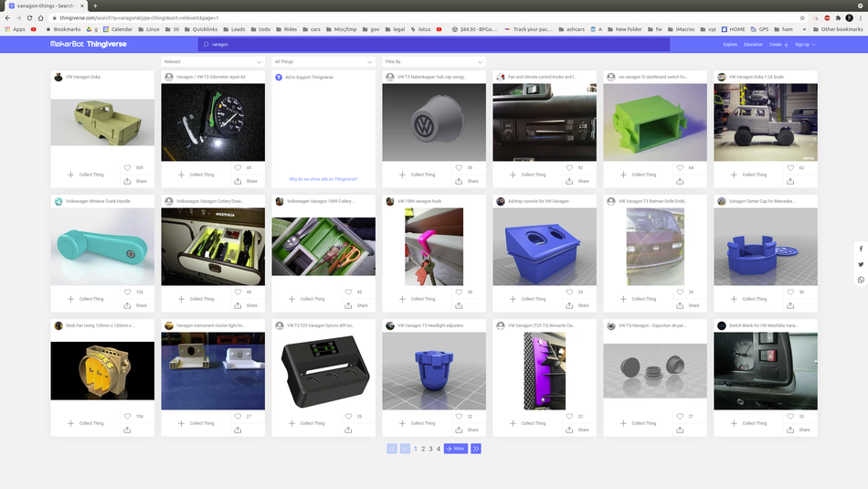This screenshot has height=489, width=868.
Task: Share the Vanagon instrument cluster light holder
Action: pos(238,430)
